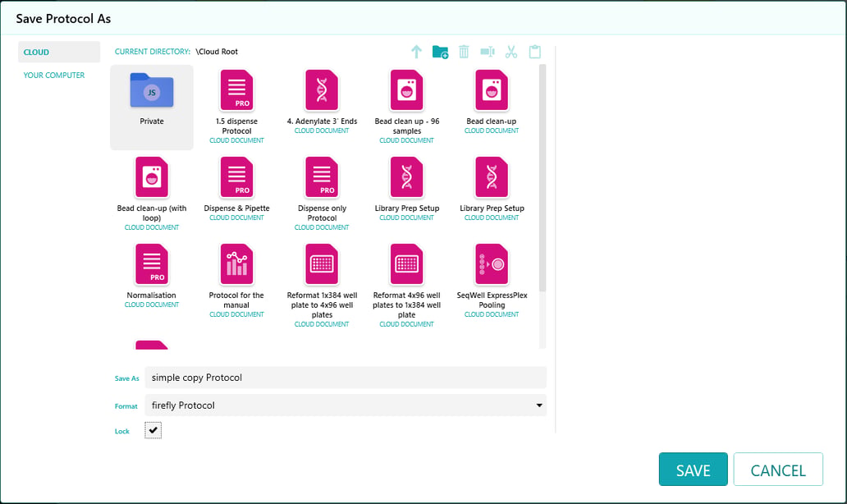
Task: Click the Save button
Action: [693, 470]
